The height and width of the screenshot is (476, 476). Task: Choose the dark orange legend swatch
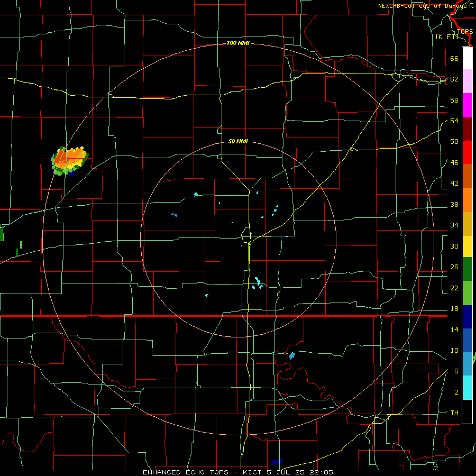point(467,176)
